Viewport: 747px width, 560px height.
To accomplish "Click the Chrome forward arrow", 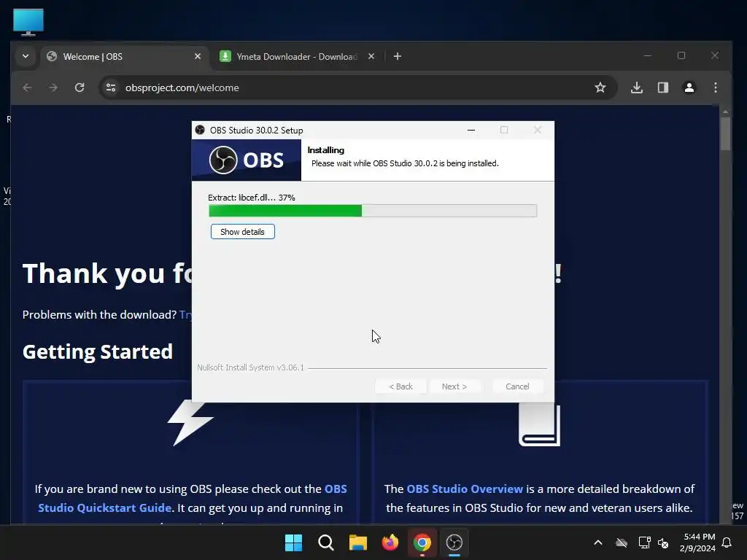I will click(53, 87).
